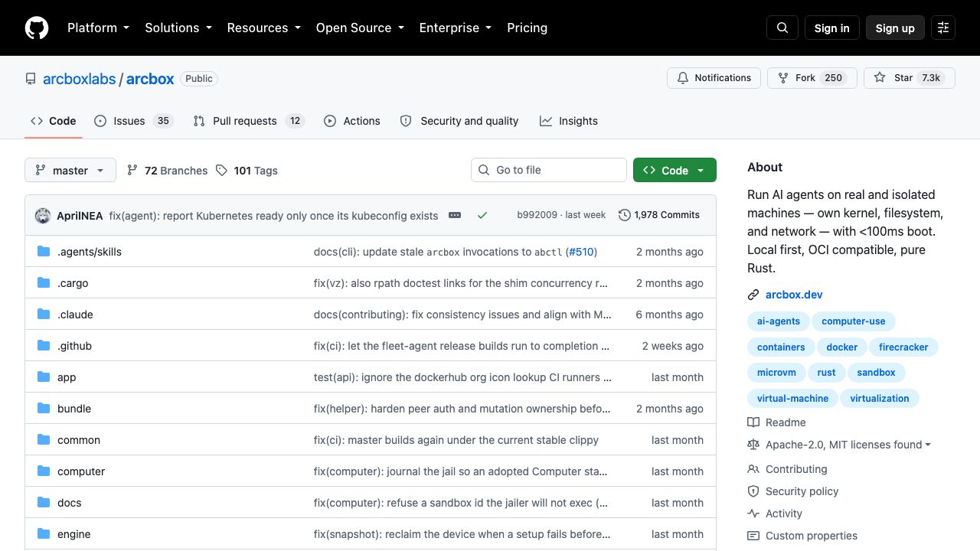Click the bell icon in Notifications
This screenshot has width=980, height=551.
tap(683, 78)
